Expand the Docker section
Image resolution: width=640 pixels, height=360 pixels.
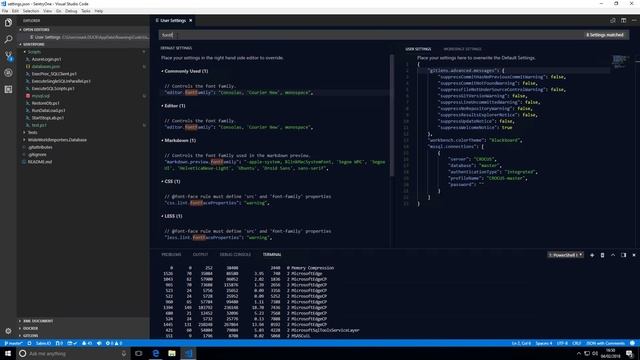[x=84, y=328]
